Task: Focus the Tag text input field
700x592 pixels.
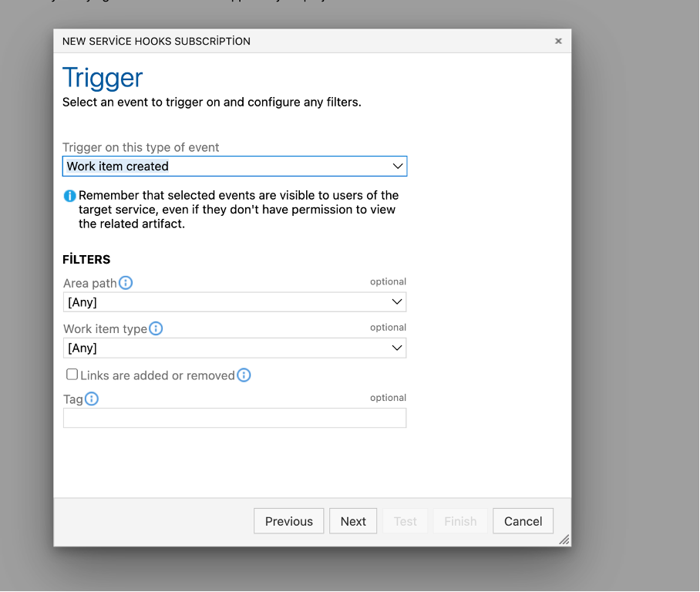Action: (x=234, y=418)
